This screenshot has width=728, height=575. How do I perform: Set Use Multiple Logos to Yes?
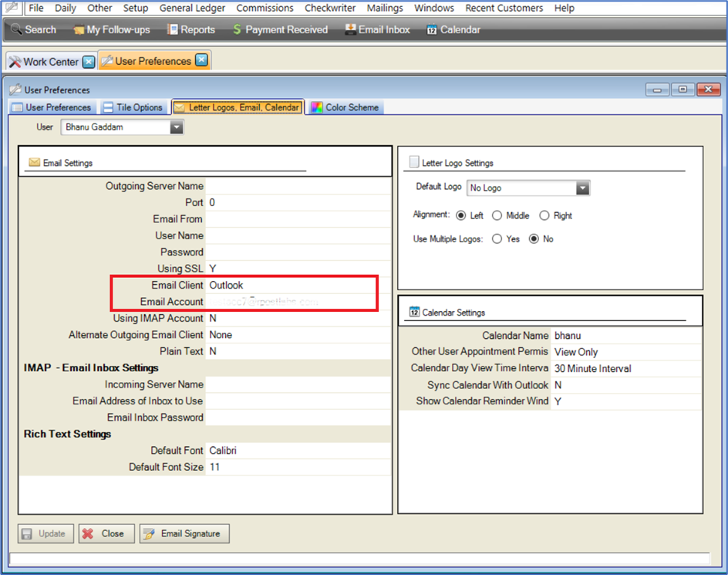tap(497, 239)
